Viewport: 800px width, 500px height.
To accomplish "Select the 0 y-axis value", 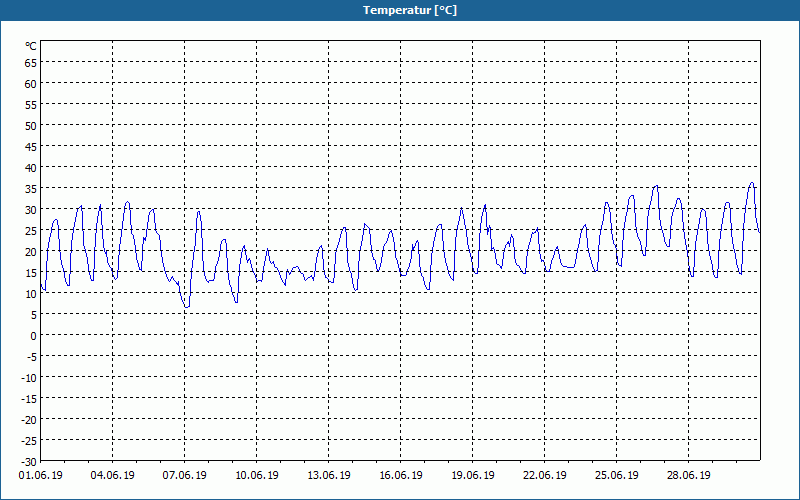I will tap(34, 336).
